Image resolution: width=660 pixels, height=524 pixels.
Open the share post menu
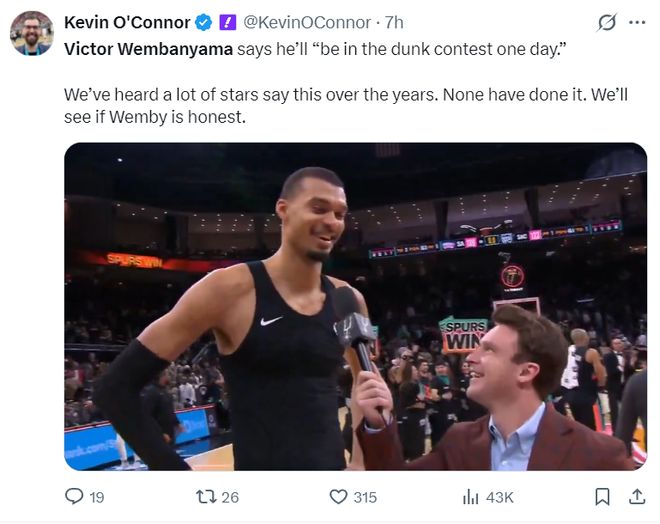(636, 496)
